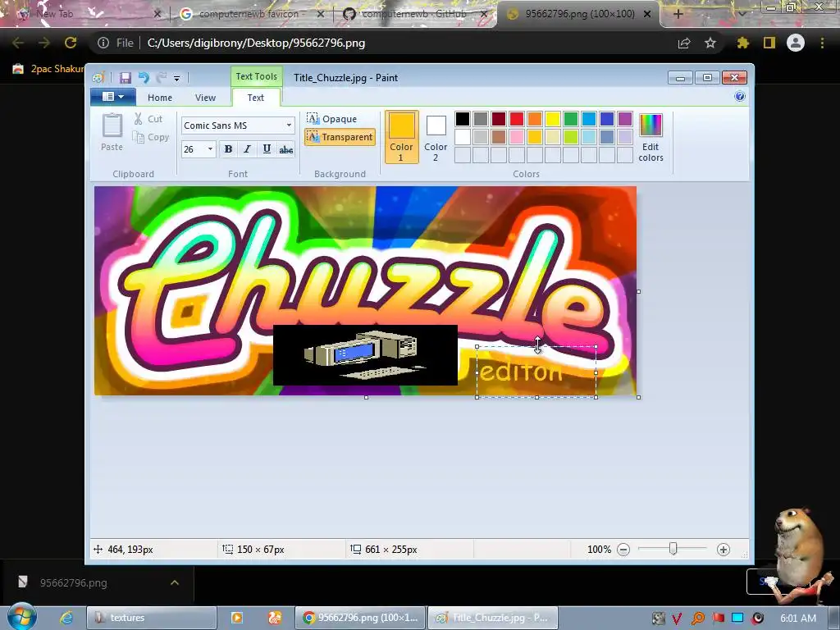
Task: Click the zoom out minus button
Action: [623, 550]
